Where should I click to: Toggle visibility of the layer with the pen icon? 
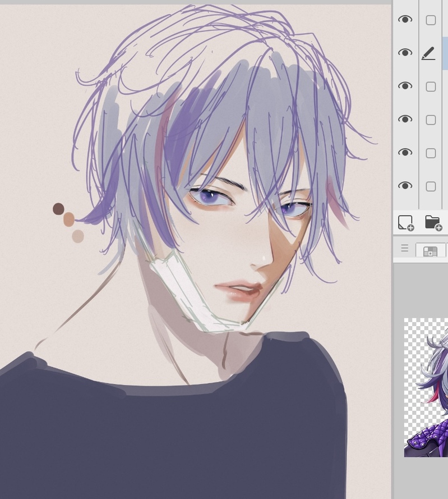(405, 53)
